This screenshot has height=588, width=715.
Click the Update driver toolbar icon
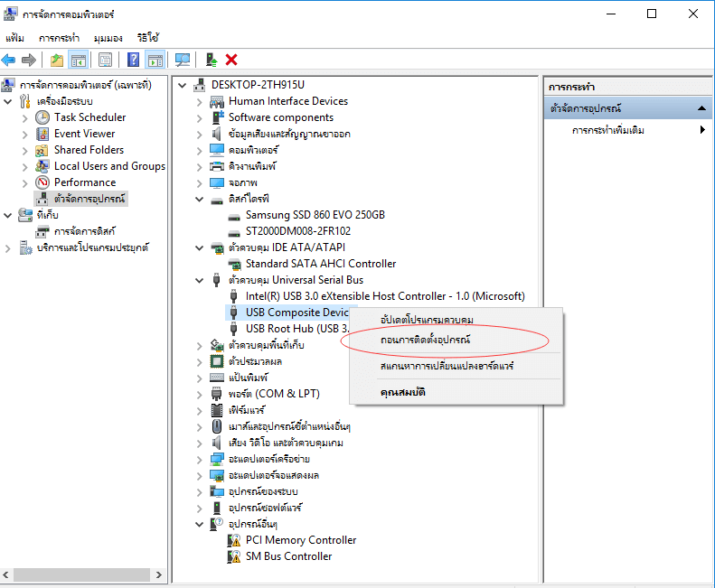(x=211, y=60)
